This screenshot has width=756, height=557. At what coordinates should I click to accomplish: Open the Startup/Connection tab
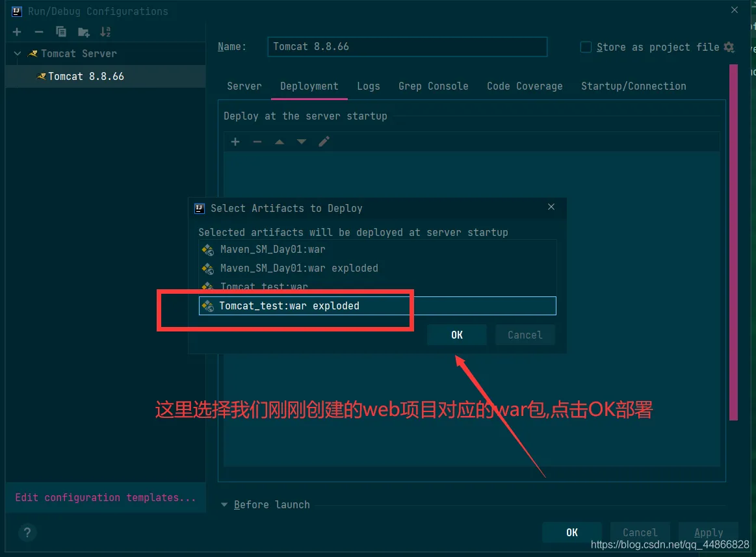(x=634, y=86)
